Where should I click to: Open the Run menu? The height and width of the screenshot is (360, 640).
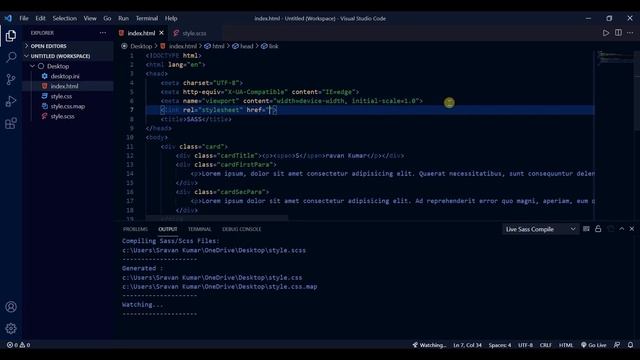point(123,18)
